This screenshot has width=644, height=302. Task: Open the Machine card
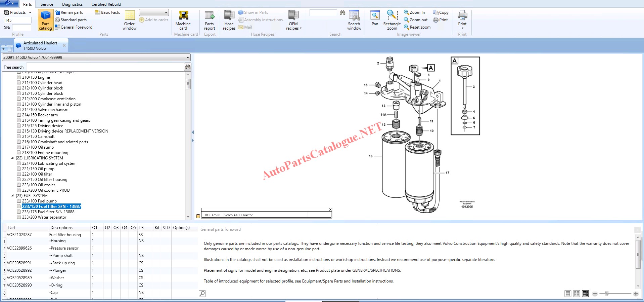click(x=183, y=20)
